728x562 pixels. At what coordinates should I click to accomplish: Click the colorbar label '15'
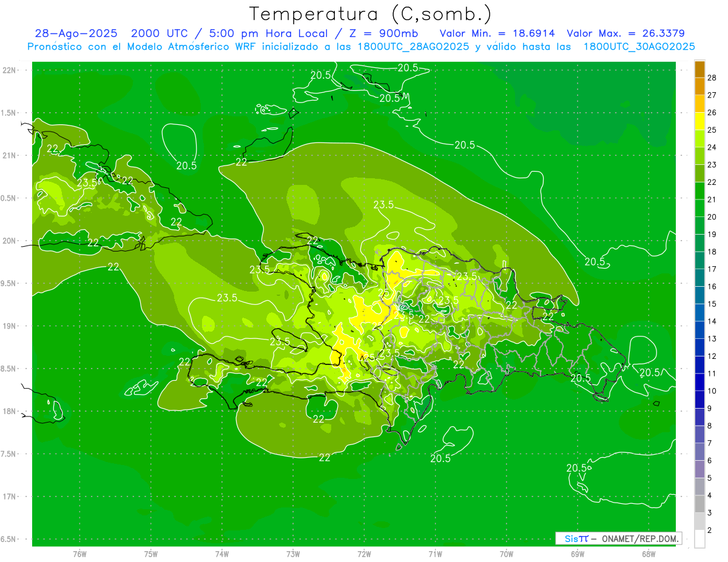pos(712,304)
